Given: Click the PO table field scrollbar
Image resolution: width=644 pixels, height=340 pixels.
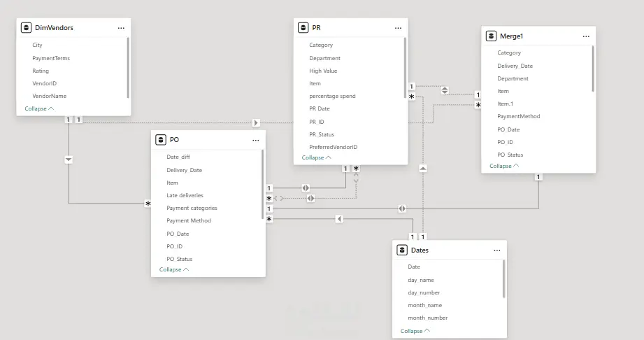Looking at the screenshot, I should pos(262,184).
